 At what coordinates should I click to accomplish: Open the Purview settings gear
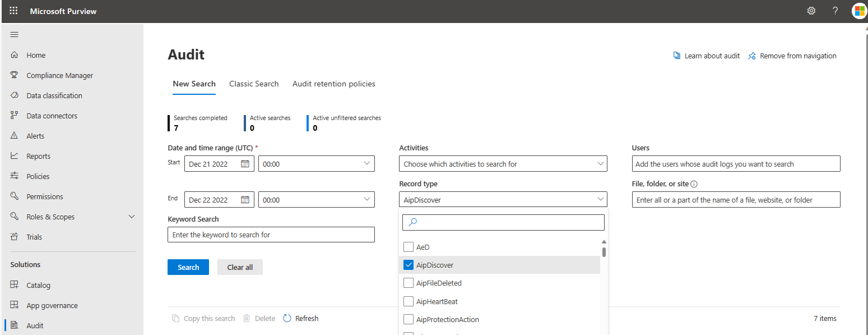click(811, 11)
